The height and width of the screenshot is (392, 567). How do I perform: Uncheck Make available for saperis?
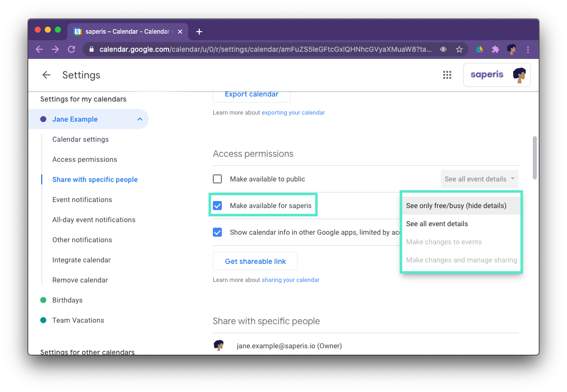tap(217, 206)
